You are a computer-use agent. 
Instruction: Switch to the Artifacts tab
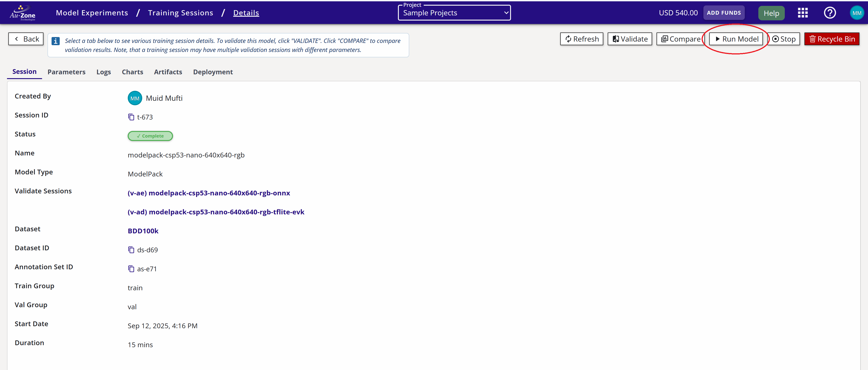click(x=168, y=72)
